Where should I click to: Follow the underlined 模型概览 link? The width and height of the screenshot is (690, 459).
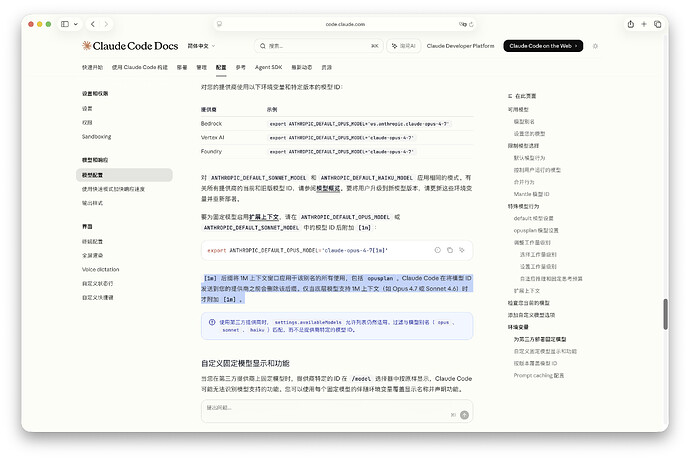click(x=328, y=188)
